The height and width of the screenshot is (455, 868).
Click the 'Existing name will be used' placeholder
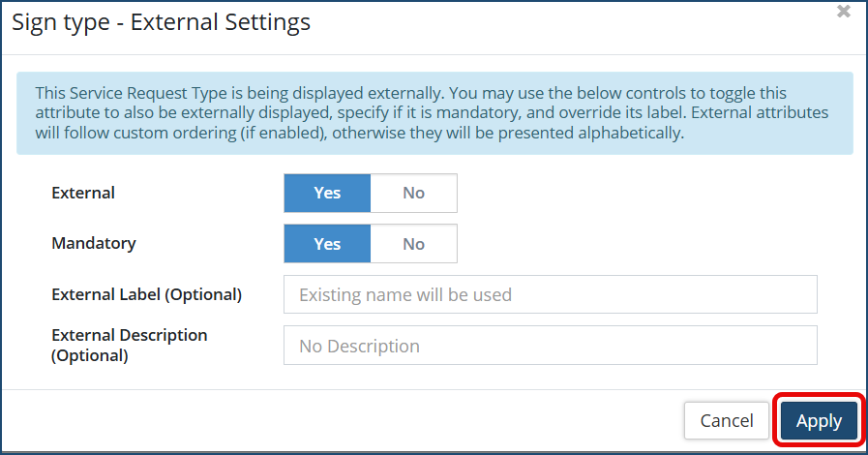point(405,294)
